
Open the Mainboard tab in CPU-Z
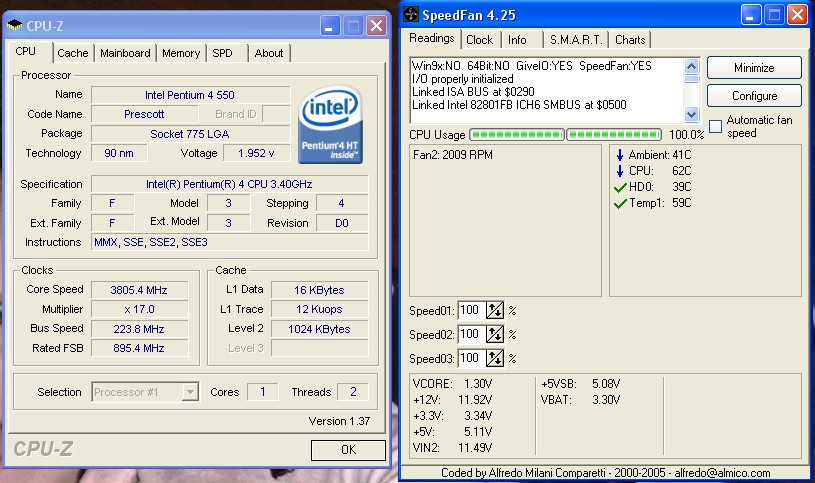pos(125,53)
